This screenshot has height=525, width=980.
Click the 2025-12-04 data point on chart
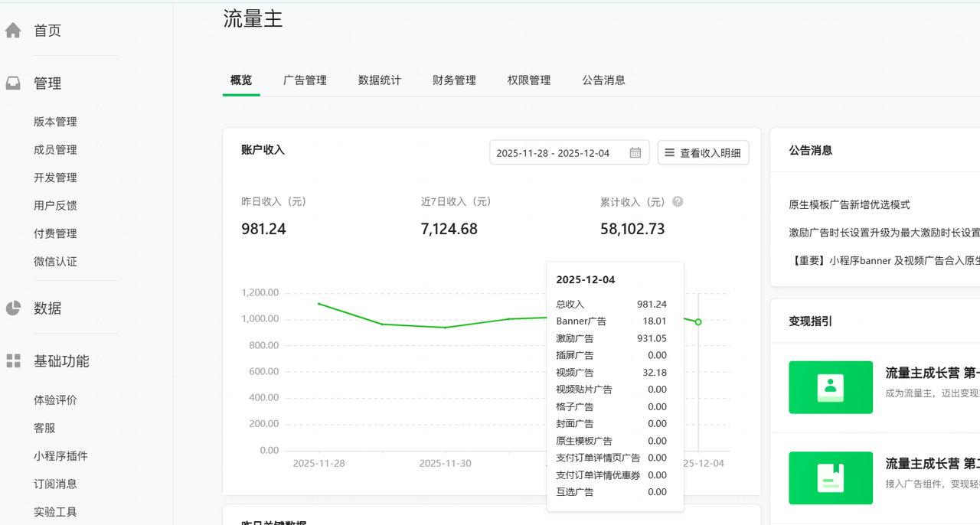[x=698, y=321]
